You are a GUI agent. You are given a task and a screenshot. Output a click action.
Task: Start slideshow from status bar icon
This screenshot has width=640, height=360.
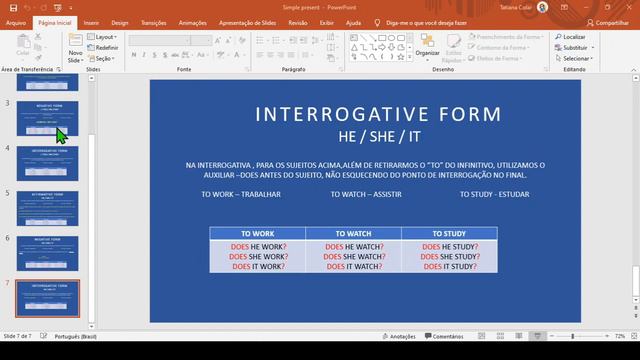pos(537,336)
